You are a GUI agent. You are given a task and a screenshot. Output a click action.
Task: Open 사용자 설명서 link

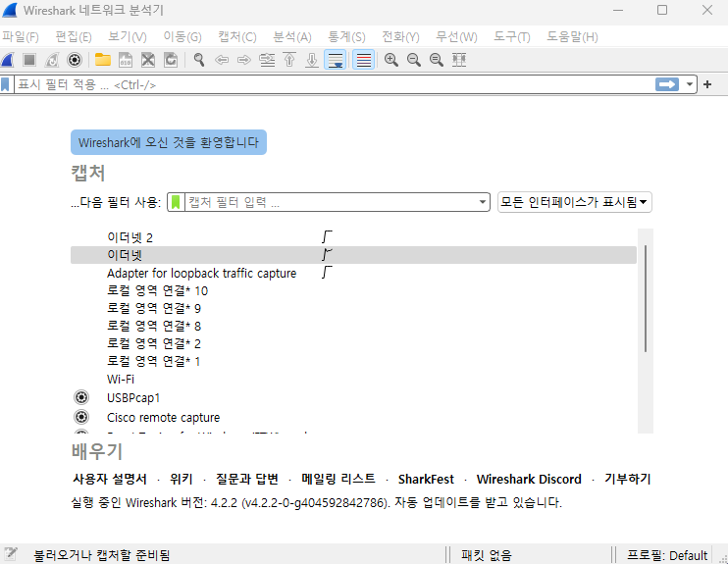tap(110, 479)
